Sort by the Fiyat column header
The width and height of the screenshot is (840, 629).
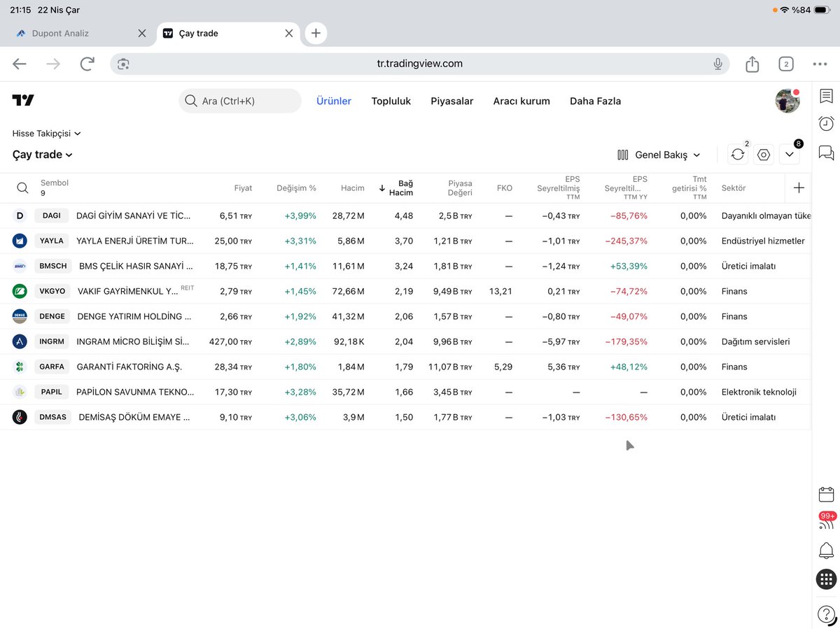tap(243, 188)
